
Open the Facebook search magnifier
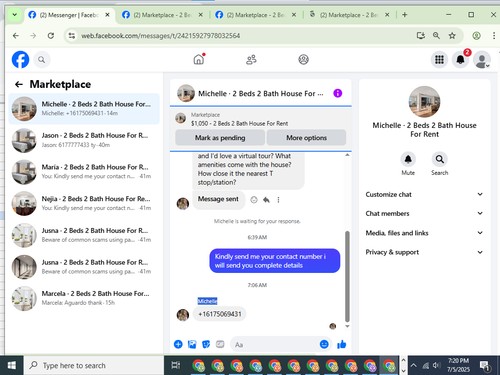[41, 60]
